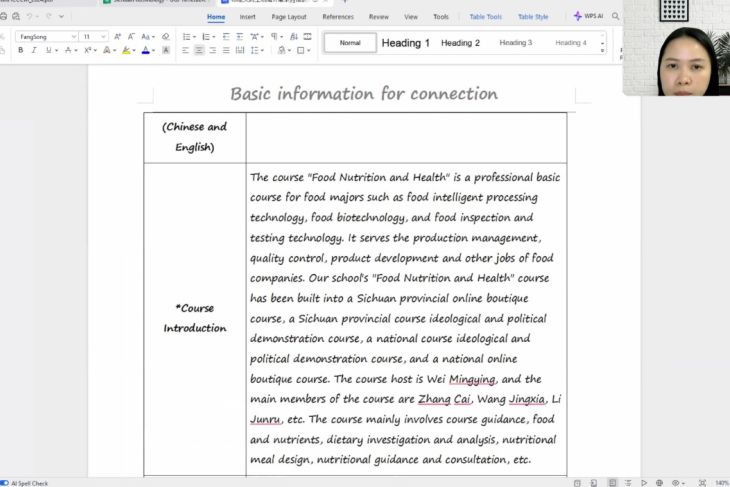Apply the Heading 2 style

[x=460, y=43]
